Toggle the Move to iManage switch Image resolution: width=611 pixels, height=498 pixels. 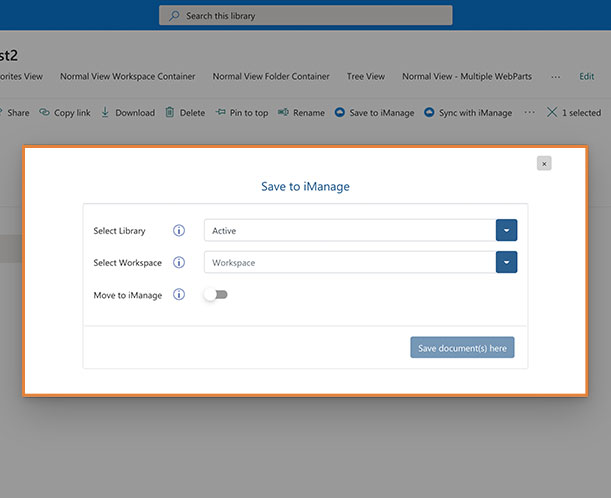click(215, 295)
